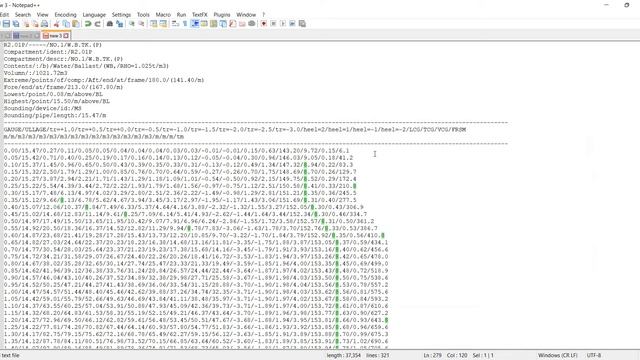This screenshot has width=640, height=360.
Task: Click Stop macro recording icon
Action: [x=273, y=24]
